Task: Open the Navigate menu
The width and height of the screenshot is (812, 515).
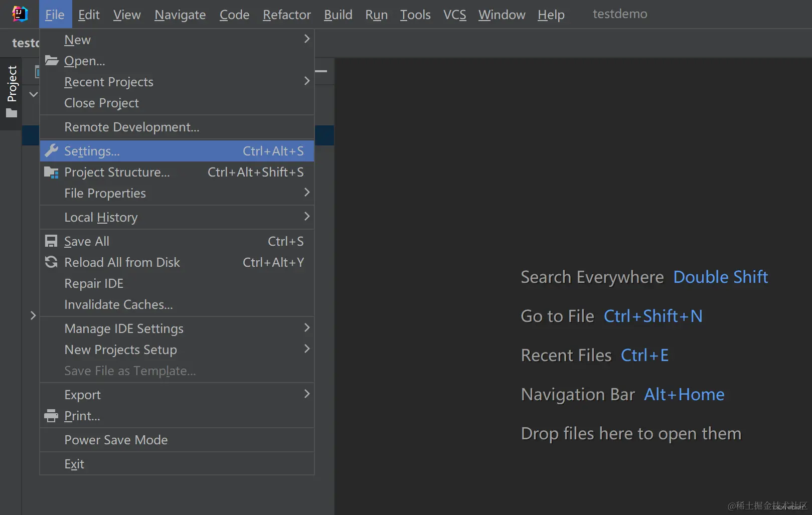Action: [x=180, y=15]
